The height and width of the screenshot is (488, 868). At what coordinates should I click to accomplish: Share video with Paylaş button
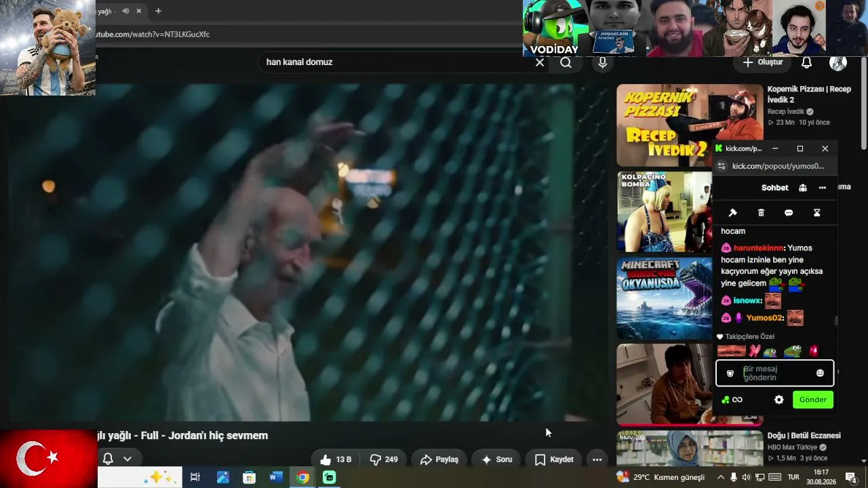pos(439,460)
